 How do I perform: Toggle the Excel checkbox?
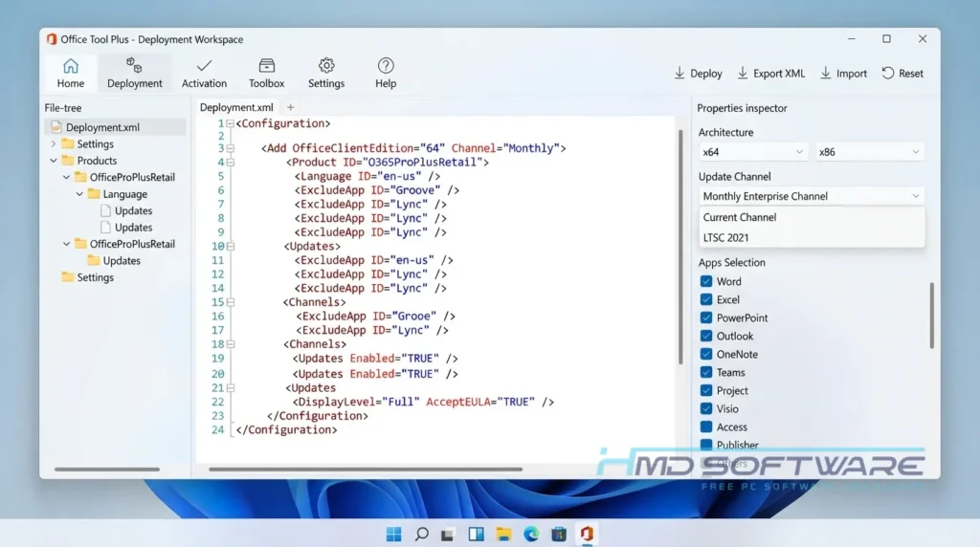(706, 299)
